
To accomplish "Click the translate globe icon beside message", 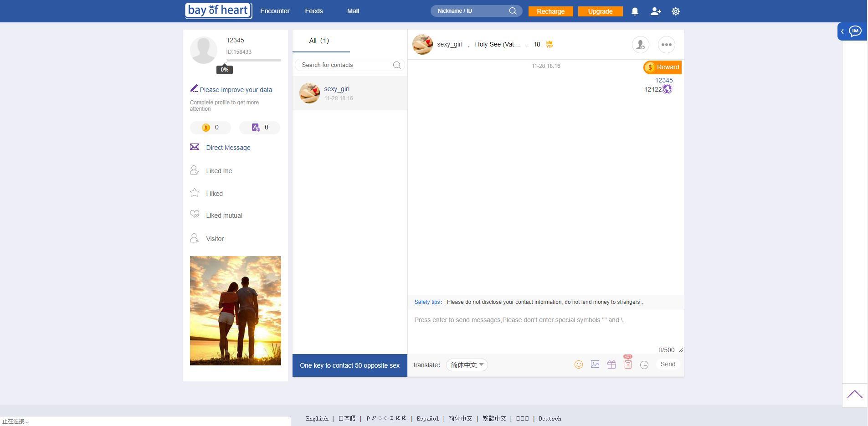I will click(x=667, y=89).
